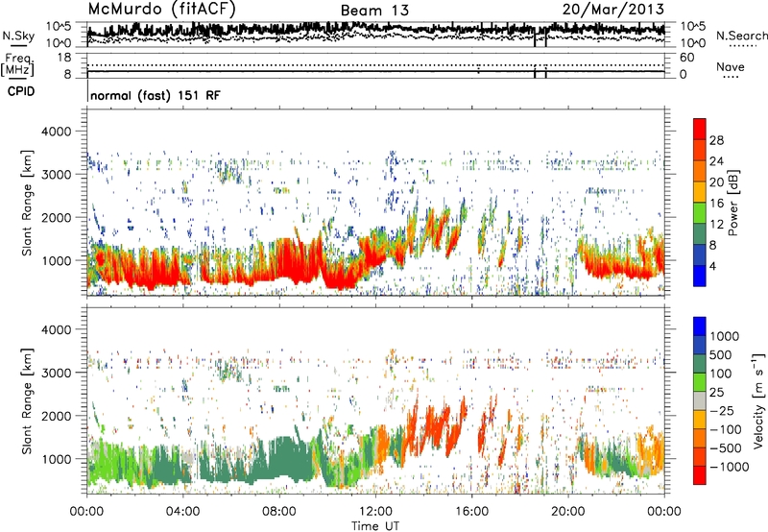Click the 'McMurdo (fitACF)' title text
Screen dimensions: 768x532
tap(161, 10)
